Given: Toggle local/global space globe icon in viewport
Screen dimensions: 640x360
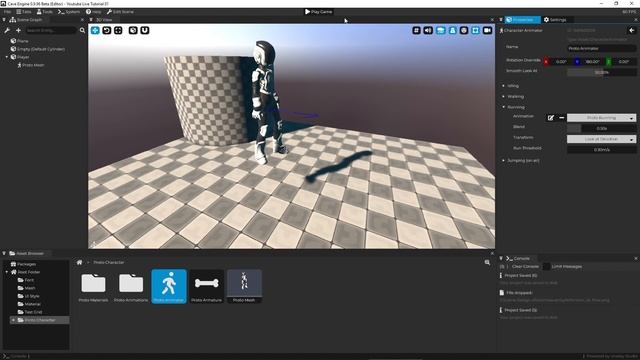Looking at the screenshot, I should point(133,30).
